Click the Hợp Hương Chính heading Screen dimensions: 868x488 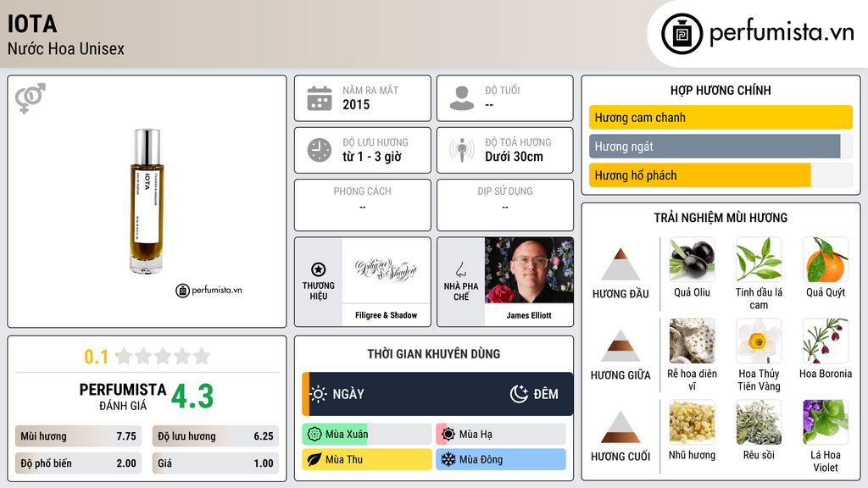[721, 90]
